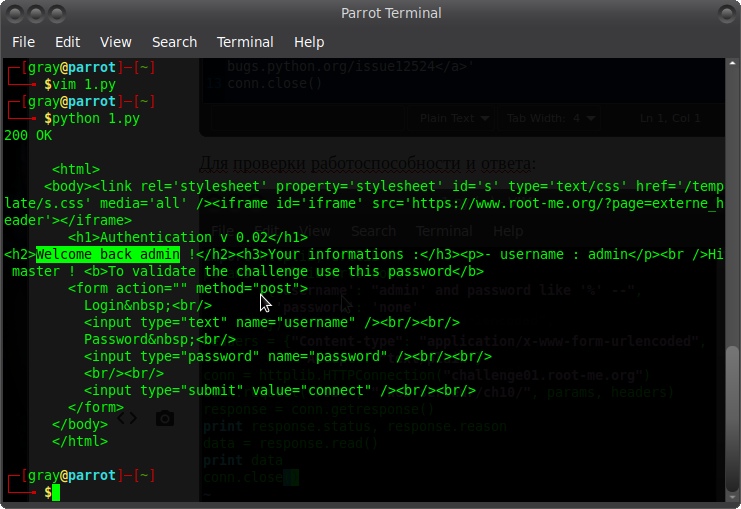The image size is (741, 509).
Task: Click the green cursor block at the prompt
Action: click(56, 492)
